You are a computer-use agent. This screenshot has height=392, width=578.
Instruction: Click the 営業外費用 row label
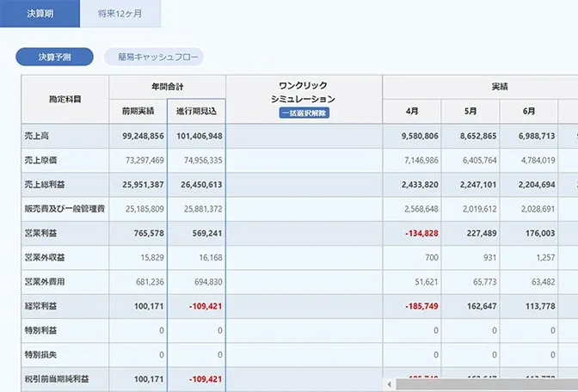45,282
